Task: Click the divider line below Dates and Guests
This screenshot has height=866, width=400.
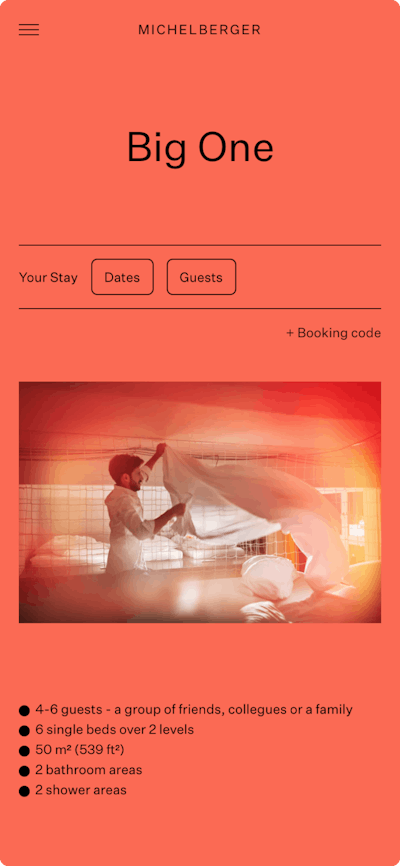Action: coord(200,309)
